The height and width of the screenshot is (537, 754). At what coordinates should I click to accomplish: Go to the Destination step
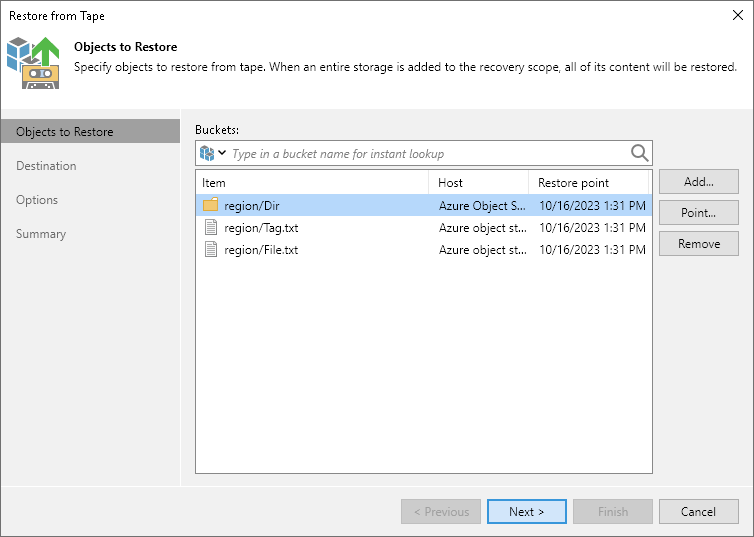point(46,166)
